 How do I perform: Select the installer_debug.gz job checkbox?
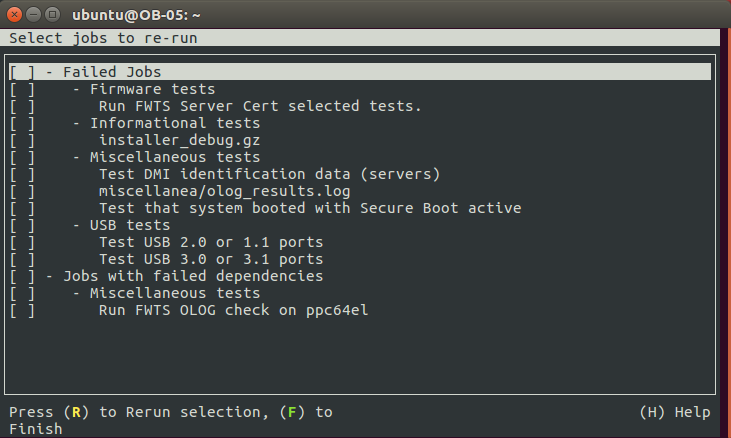click(22, 140)
